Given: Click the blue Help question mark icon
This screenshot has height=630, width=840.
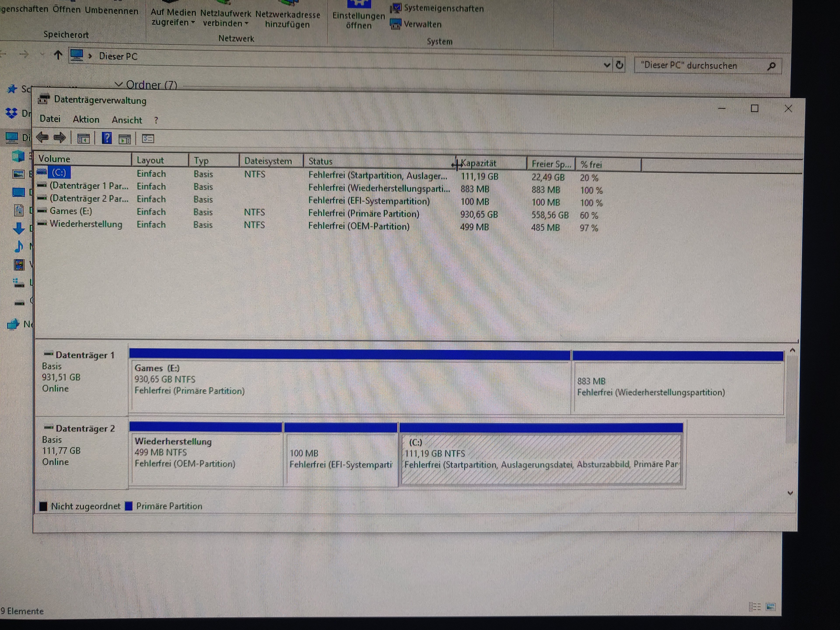Looking at the screenshot, I should [x=107, y=138].
